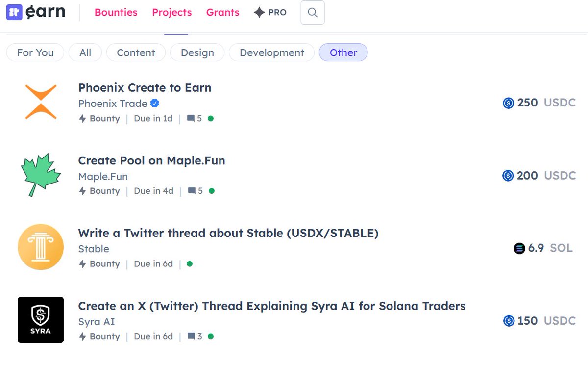Filter listings by Content
Viewport: 588px width, 367px height.
tap(136, 52)
